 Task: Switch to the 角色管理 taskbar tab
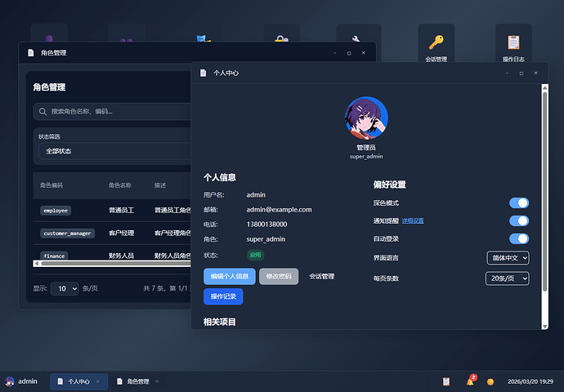click(138, 381)
